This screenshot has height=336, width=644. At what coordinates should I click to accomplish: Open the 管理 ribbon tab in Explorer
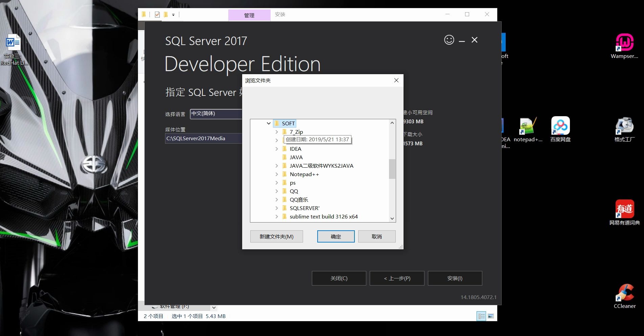point(249,15)
